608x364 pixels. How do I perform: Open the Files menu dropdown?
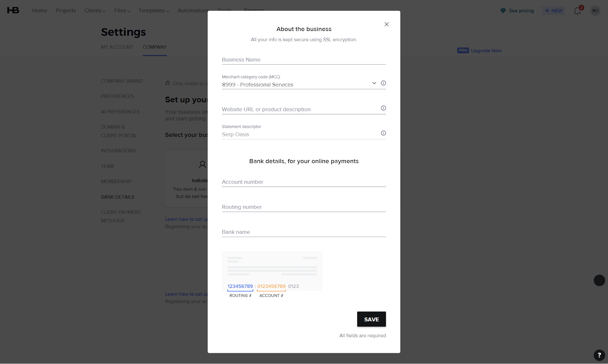click(x=122, y=11)
